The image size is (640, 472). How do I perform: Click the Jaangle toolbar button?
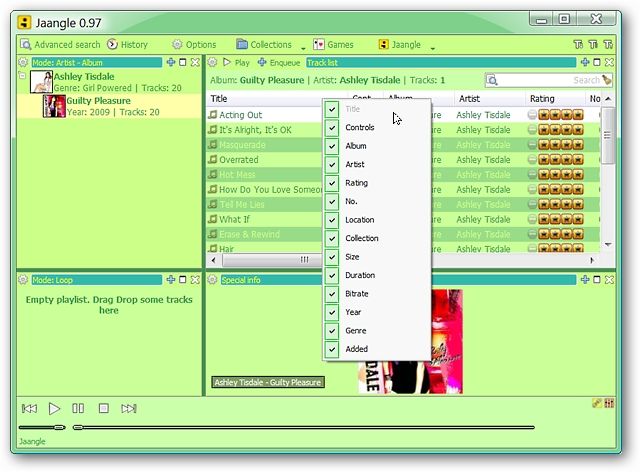400,45
